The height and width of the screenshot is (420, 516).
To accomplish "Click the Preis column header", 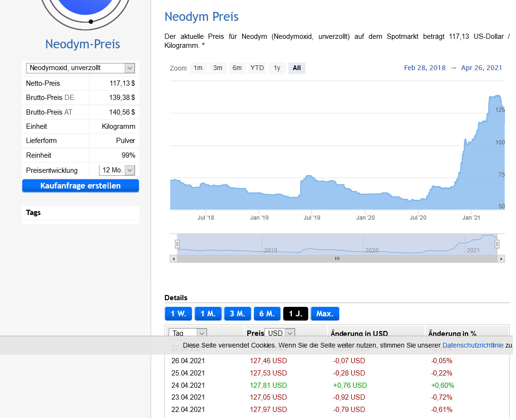I will click(x=255, y=333).
